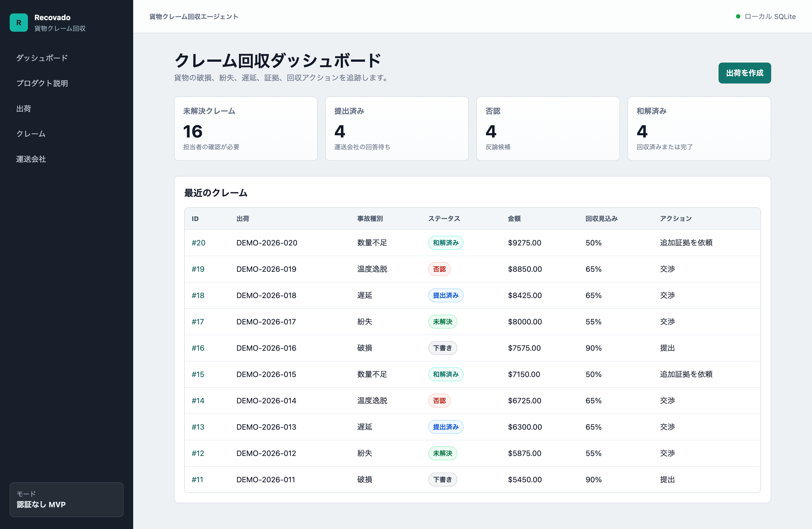Open claim link #13

198,427
